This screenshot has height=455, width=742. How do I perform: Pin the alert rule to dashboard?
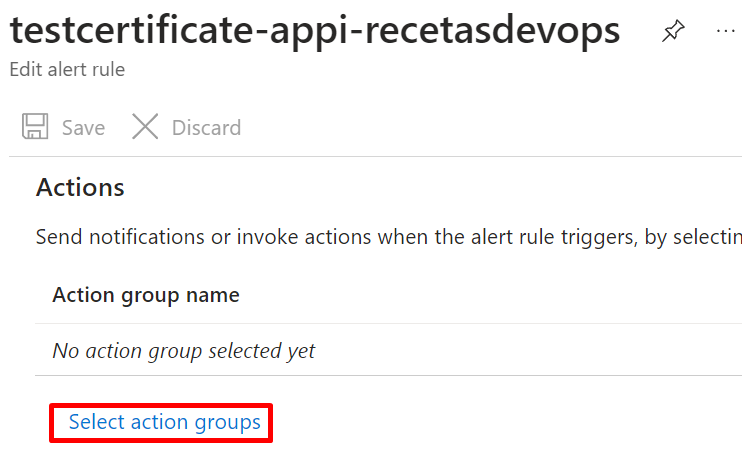[673, 31]
